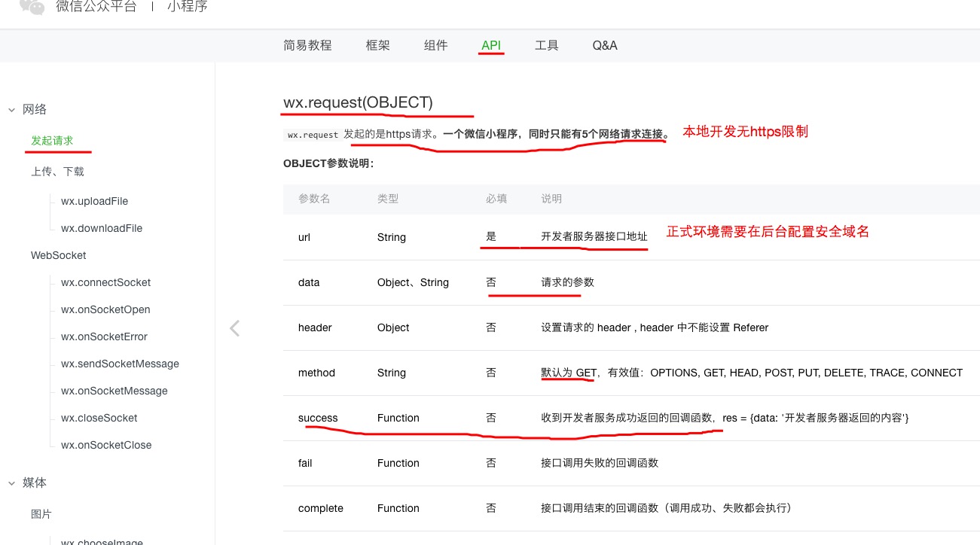Collapse the 媒体 section chevron

(x=12, y=483)
